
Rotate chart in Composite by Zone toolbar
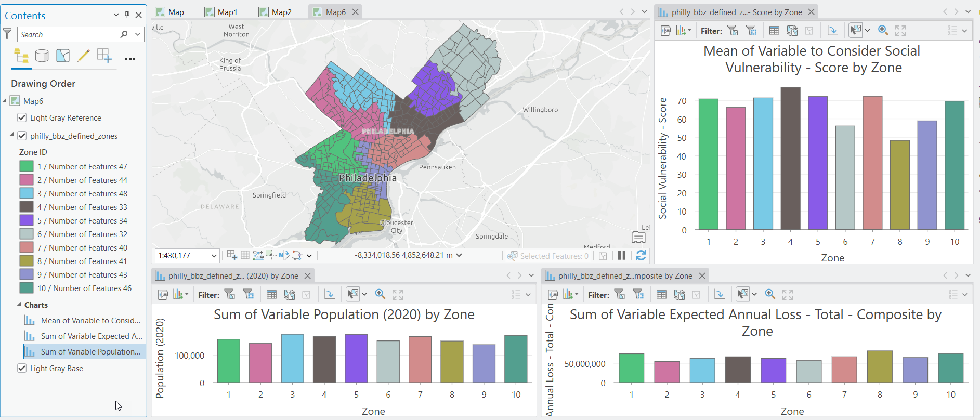coord(720,295)
